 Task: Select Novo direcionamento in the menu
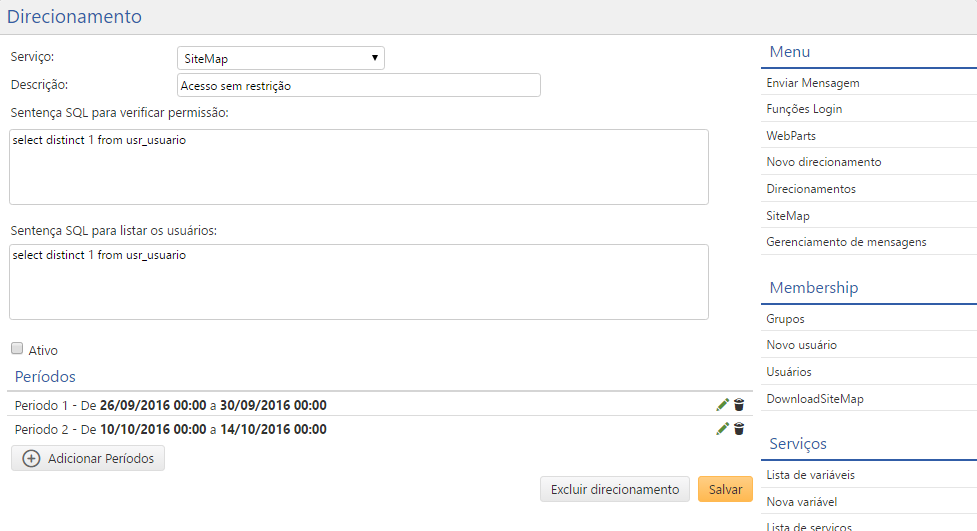click(823, 162)
